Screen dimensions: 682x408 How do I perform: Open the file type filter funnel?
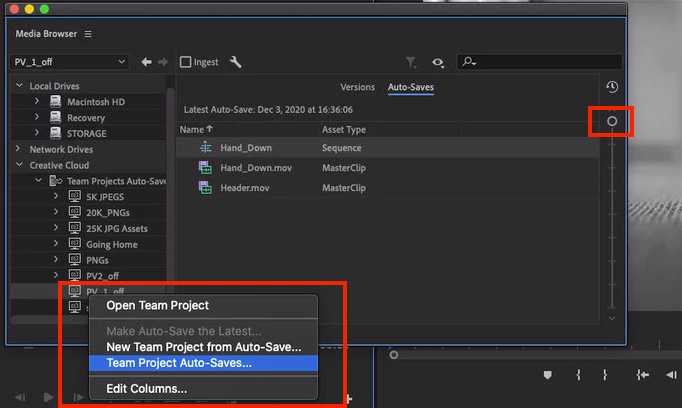(x=411, y=63)
